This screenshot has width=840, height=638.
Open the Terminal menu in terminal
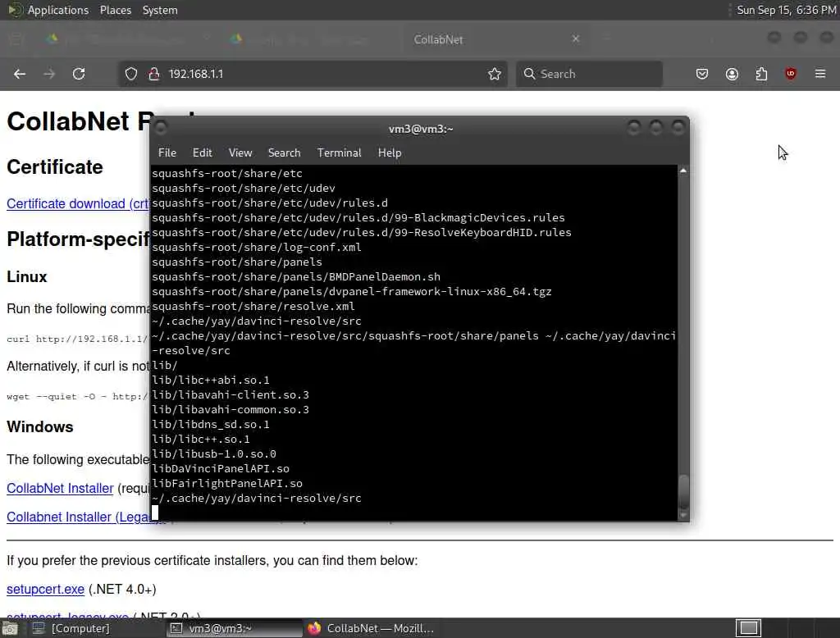tap(339, 153)
